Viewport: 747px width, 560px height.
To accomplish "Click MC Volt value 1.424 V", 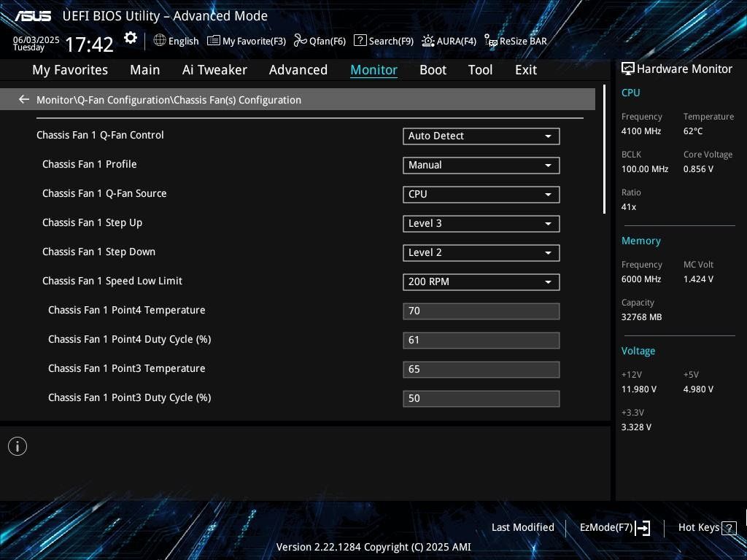I will (698, 279).
